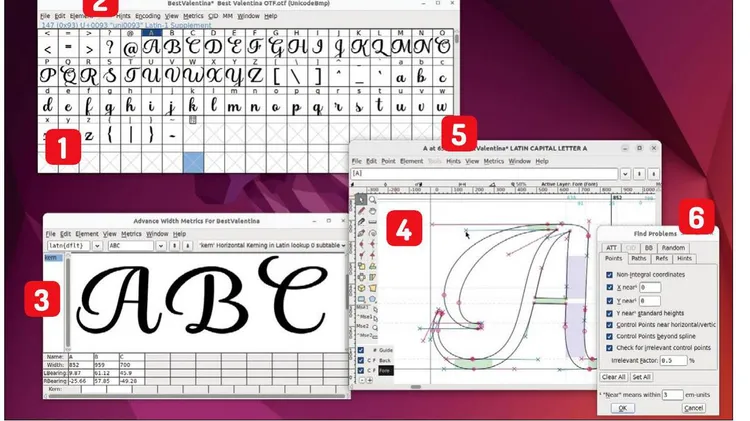Open Encoding menu in font view window
750x421 pixels.
tap(148, 16)
